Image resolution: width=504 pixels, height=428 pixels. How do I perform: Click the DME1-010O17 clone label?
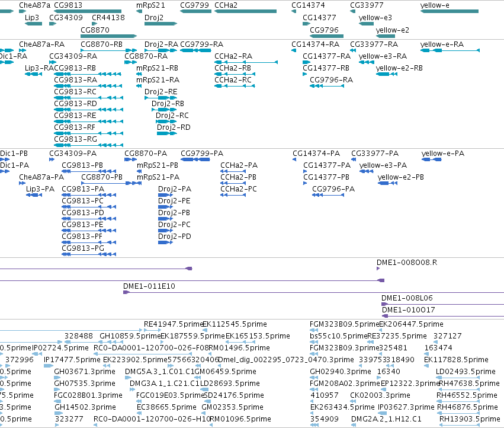pyautogui.click(x=408, y=310)
